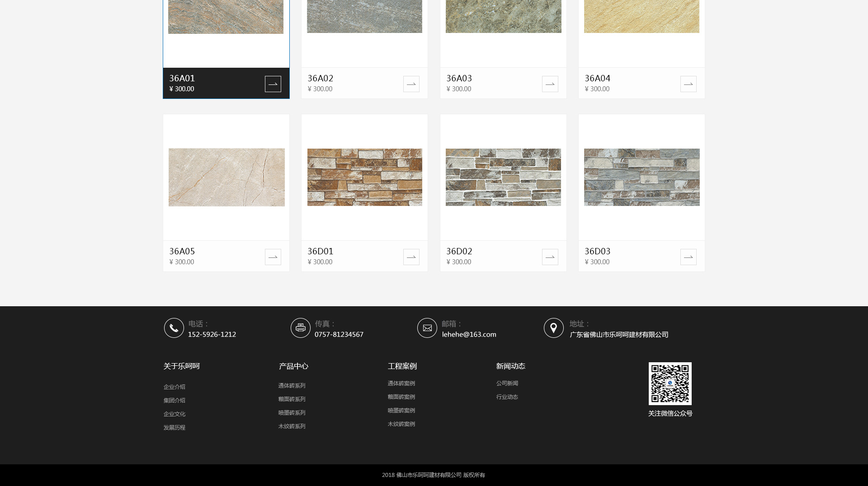Open 企业介绍 footer link
The image size is (868, 486).
click(175, 387)
